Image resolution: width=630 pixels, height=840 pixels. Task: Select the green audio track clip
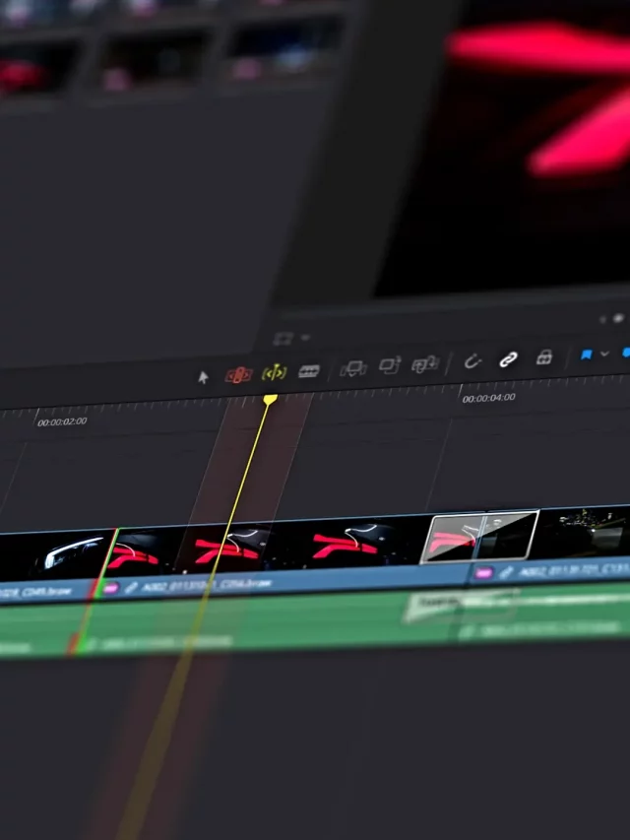[x=315, y=619]
